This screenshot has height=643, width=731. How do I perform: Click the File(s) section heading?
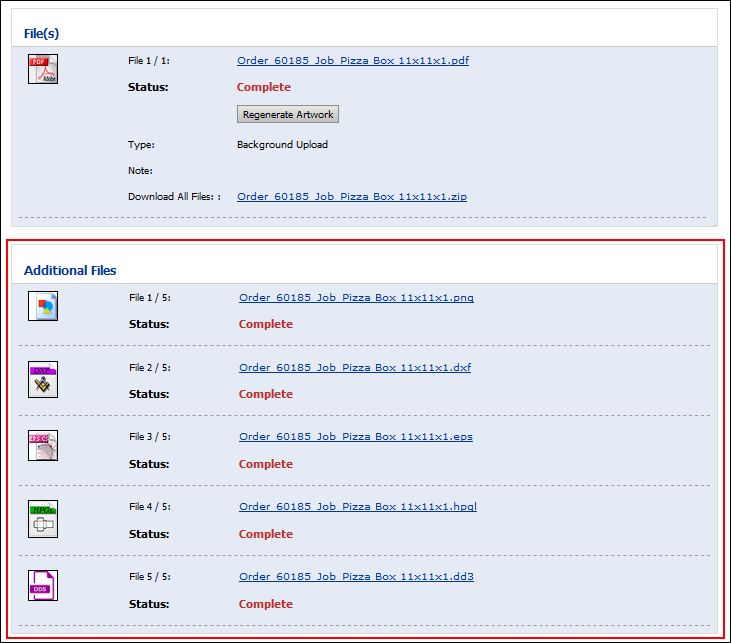click(x=42, y=33)
